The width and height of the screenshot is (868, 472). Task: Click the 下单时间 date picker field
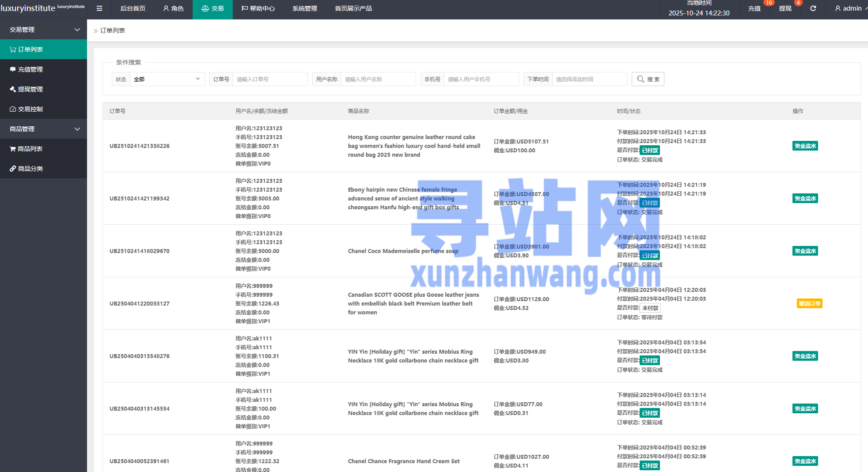(x=589, y=79)
